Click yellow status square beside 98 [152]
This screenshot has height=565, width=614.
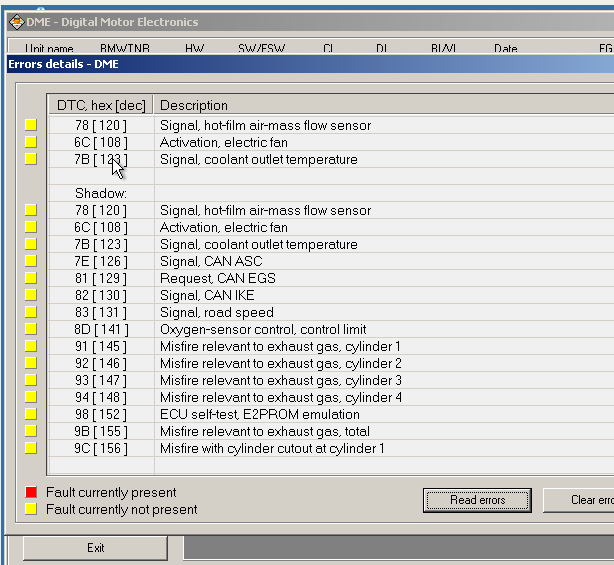tap(31, 413)
